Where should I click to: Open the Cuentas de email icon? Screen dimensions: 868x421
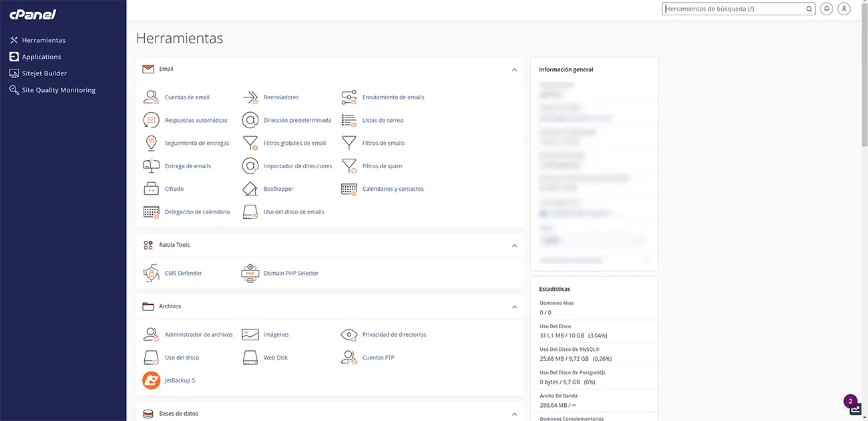point(151,97)
